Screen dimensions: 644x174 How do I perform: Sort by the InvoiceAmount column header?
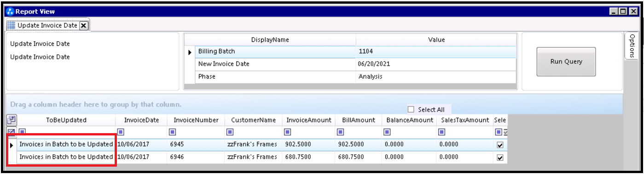(309, 120)
